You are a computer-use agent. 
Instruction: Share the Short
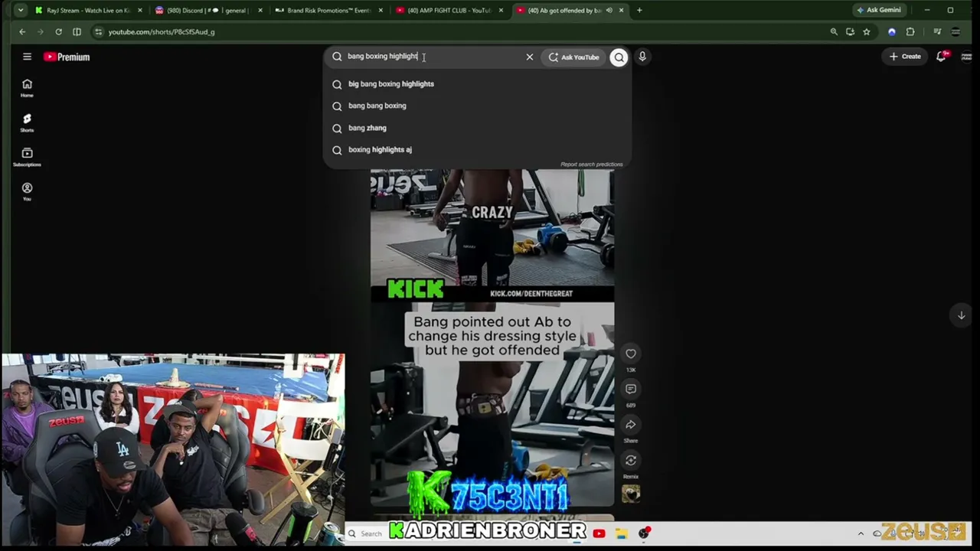pyautogui.click(x=631, y=425)
